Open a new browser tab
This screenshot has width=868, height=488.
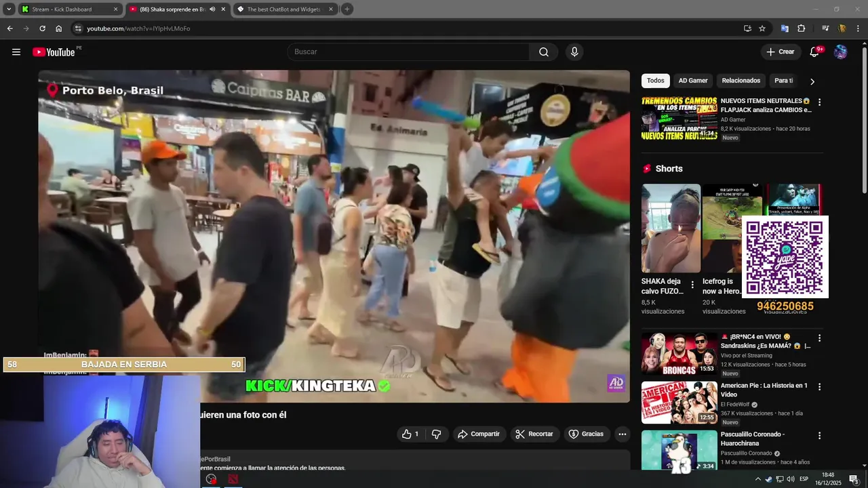(347, 9)
